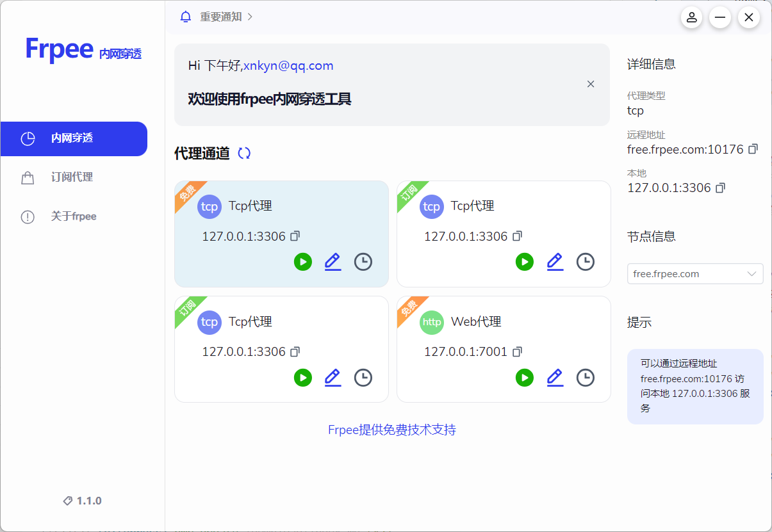Open 关于frpee in the sidebar

[x=74, y=216]
